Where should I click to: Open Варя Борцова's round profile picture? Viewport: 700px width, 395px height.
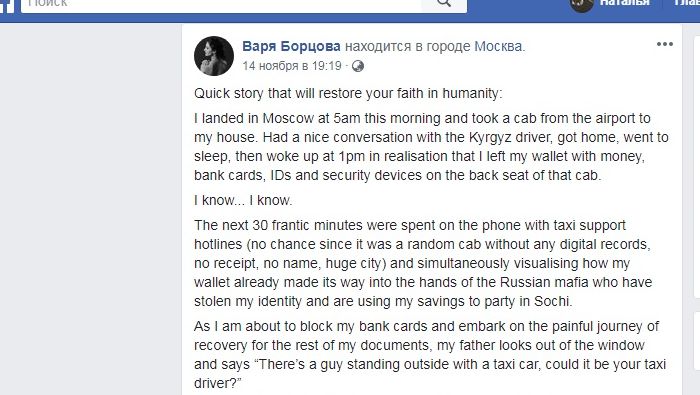214,56
